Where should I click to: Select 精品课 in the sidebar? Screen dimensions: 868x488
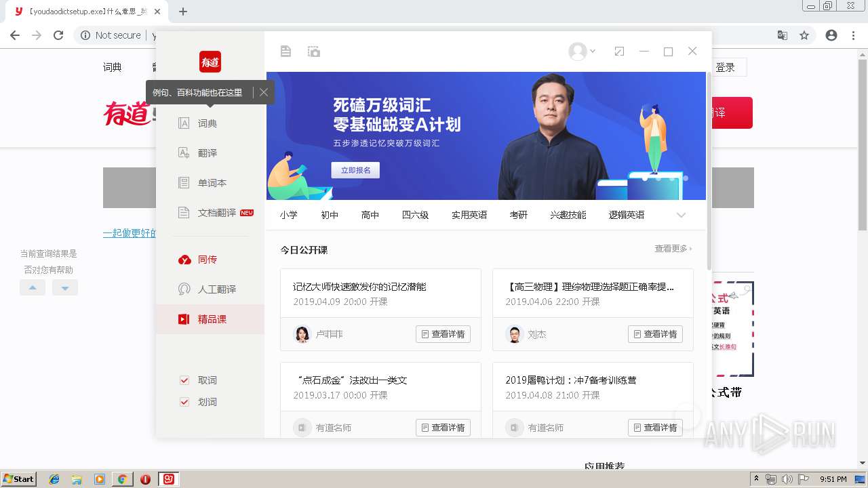210,319
